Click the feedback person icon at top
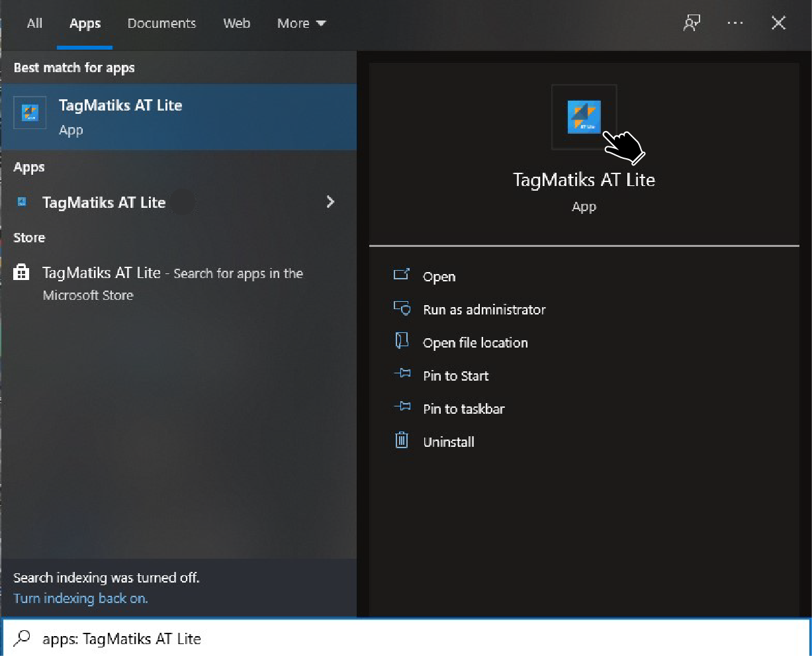Image resolution: width=812 pixels, height=656 pixels. [692, 23]
